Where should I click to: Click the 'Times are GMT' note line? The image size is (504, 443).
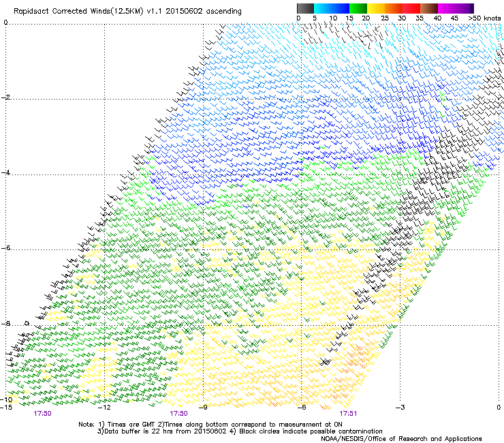(x=210, y=425)
